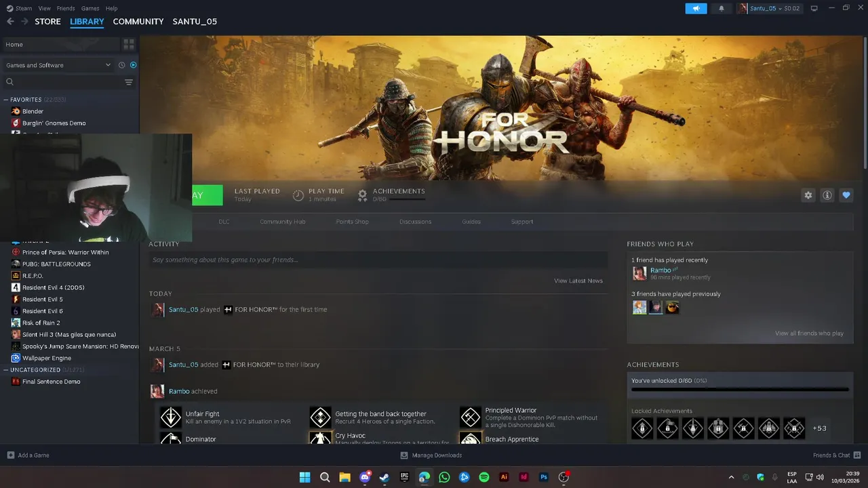Open WhatsApp from the taskbar
This screenshot has height=488, width=868.
[444, 477]
